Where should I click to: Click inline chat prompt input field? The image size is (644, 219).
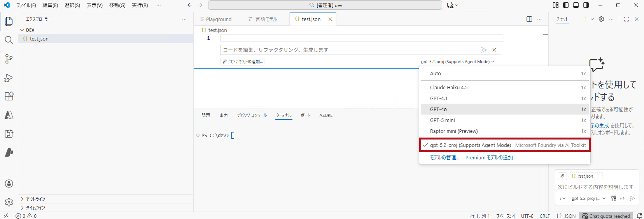[350, 50]
